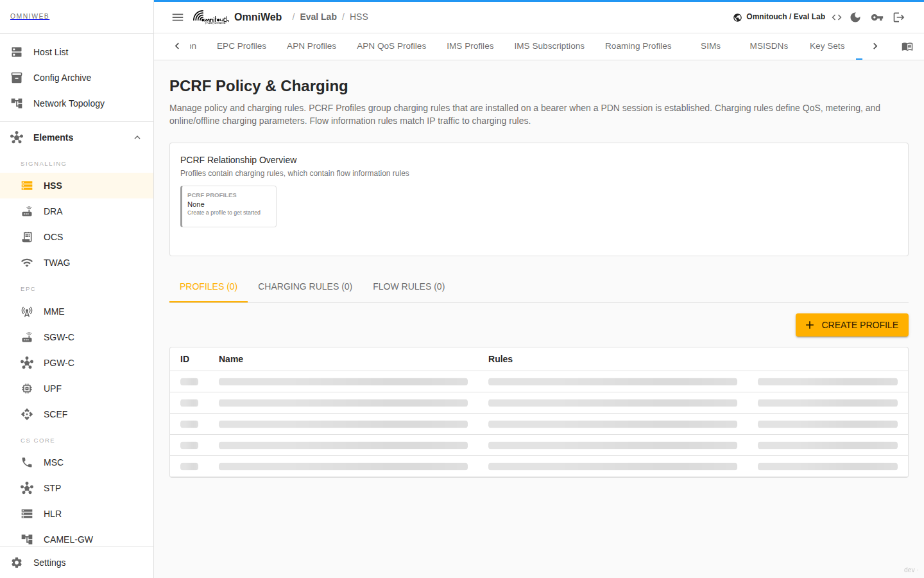
Task: Click the OMNIWEB link at top left
Action: pyautogui.click(x=30, y=16)
